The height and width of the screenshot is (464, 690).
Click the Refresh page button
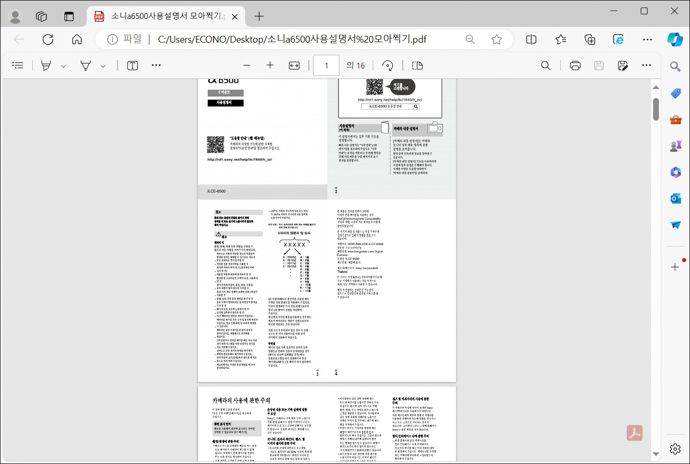(x=48, y=40)
